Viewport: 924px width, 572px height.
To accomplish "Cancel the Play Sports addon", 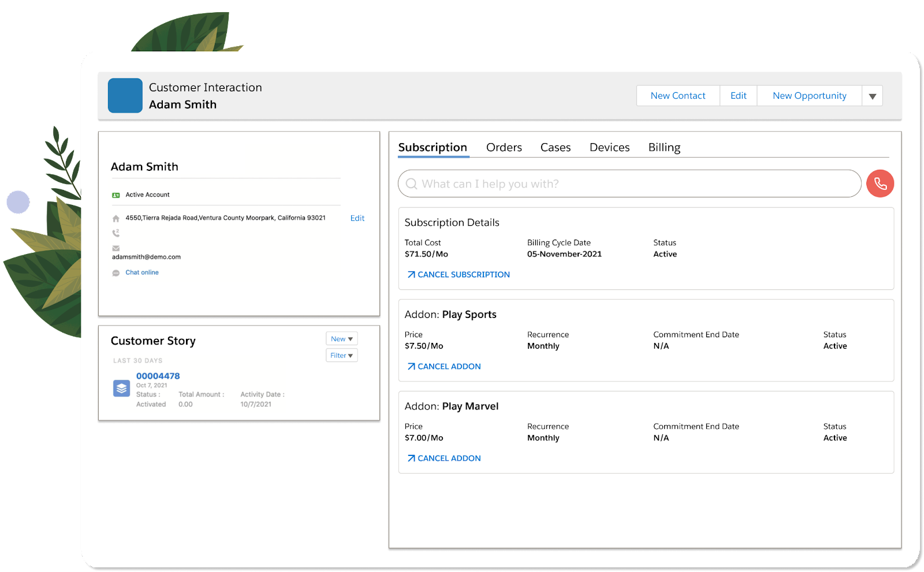I will coord(444,366).
